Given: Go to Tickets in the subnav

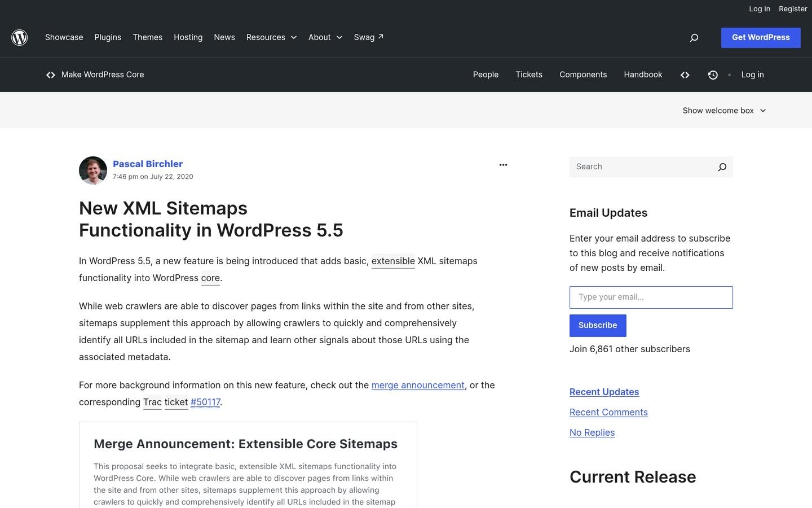Looking at the screenshot, I should click(x=529, y=75).
